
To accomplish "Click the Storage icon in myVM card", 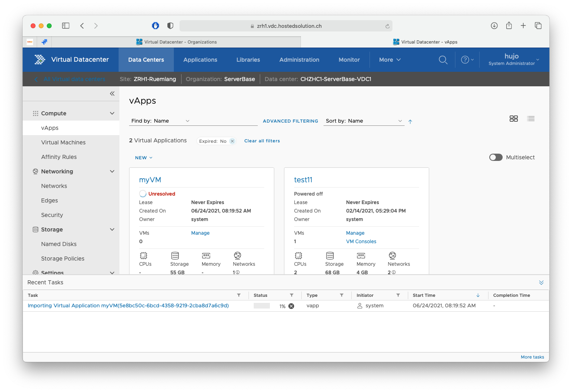I will tap(175, 256).
